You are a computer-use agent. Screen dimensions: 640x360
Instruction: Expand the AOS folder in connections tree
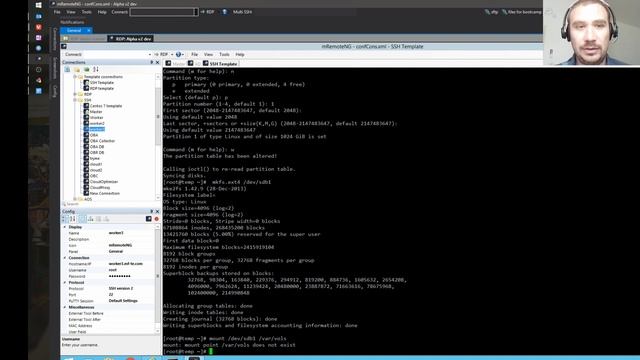pos(75,199)
